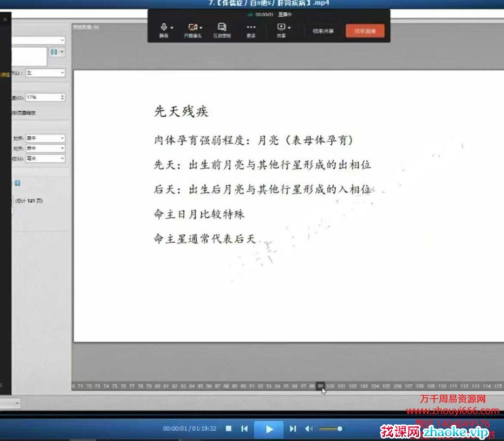Stop video playback with the square button
Screen dimensions: 504x441
[x=229, y=429]
